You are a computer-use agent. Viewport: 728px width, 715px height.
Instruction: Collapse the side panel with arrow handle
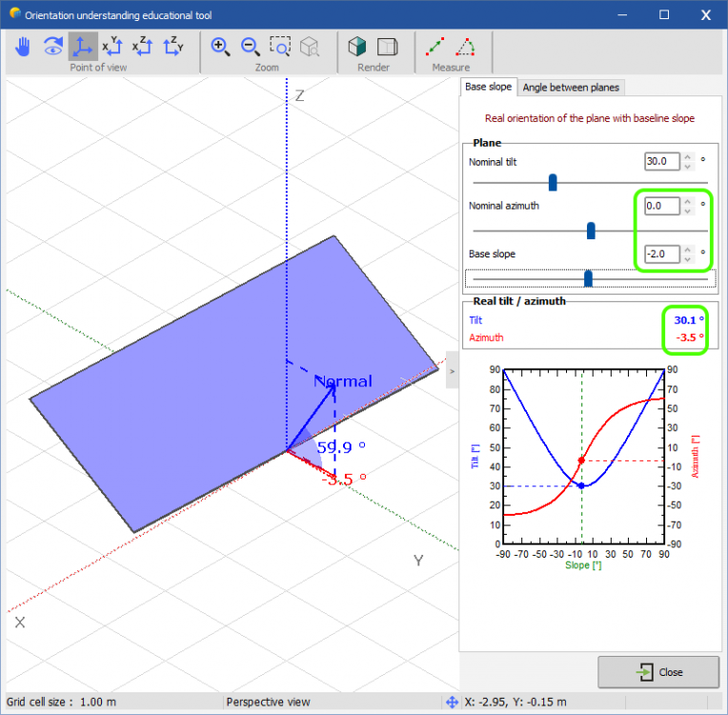pos(453,370)
